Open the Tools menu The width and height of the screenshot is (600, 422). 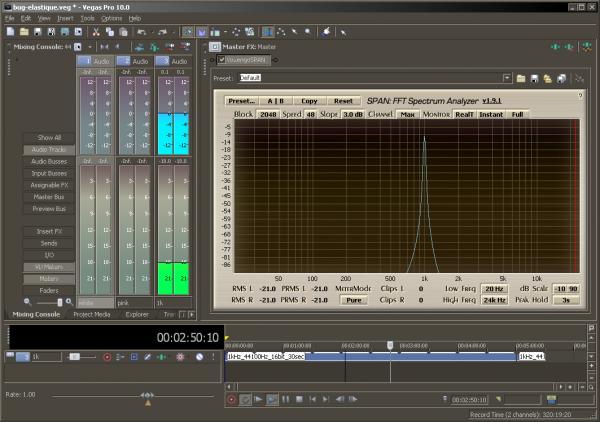coord(87,18)
